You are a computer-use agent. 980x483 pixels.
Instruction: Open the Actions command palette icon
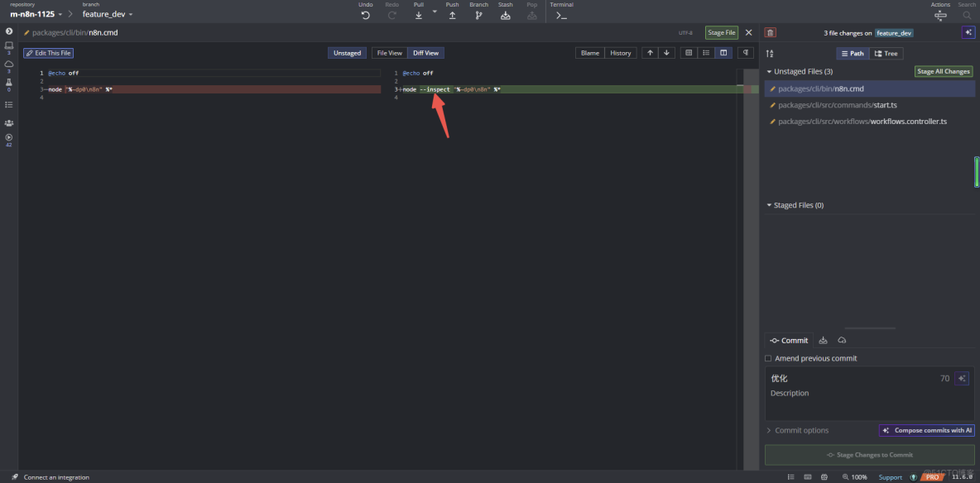(940, 16)
